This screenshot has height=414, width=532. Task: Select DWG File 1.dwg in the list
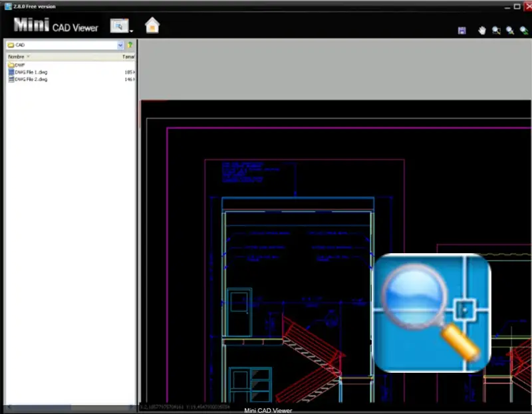pyautogui.click(x=28, y=72)
